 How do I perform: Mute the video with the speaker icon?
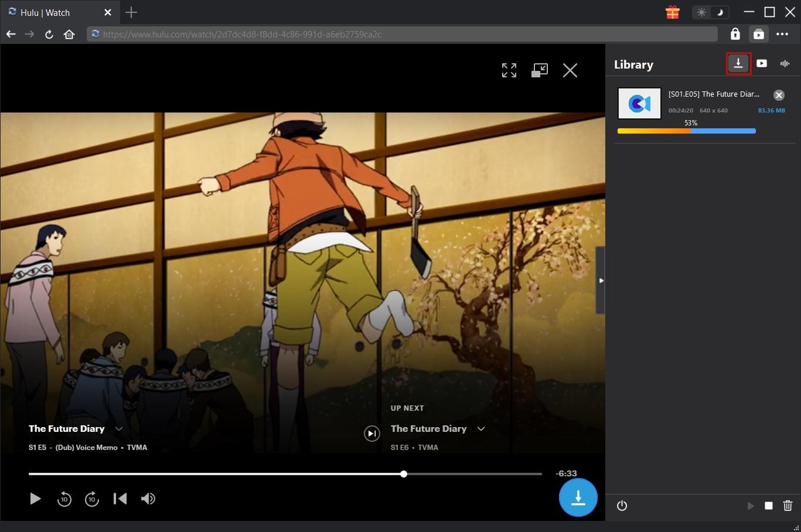(148, 499)
